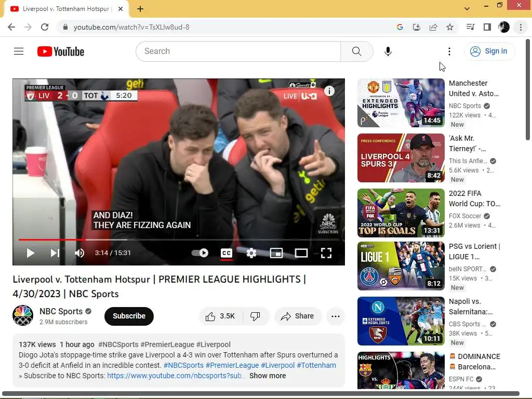
Task: Follow the NBC Sports subscribe URL link
Action: pyautogui.click(x=176, y=376)
